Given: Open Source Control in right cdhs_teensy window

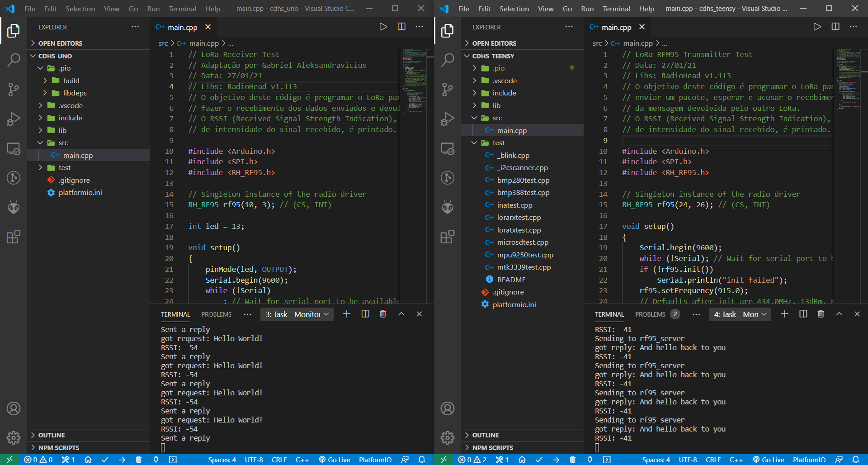Looking at the screenshot, I should [x=448, y=89].
